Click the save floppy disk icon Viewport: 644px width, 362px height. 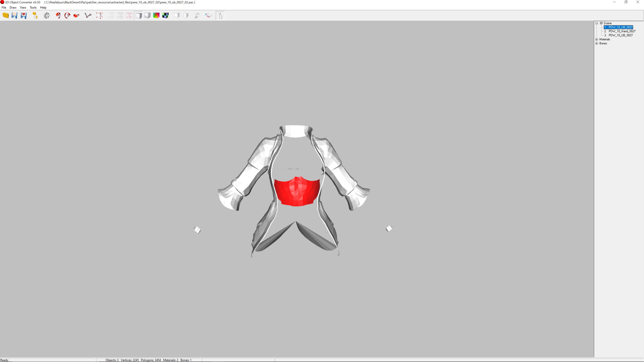pyautogui.click(x=14, y=15)
